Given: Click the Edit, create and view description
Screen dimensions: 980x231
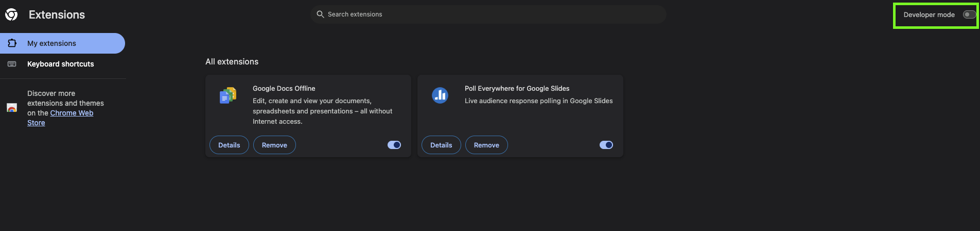Looking at the screenshot, I should pos(322,111).
